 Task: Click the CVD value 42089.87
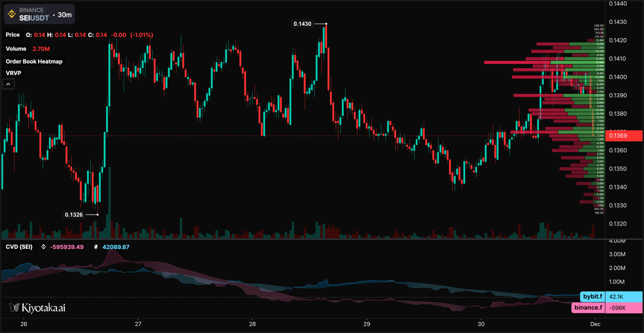[116, 247]
